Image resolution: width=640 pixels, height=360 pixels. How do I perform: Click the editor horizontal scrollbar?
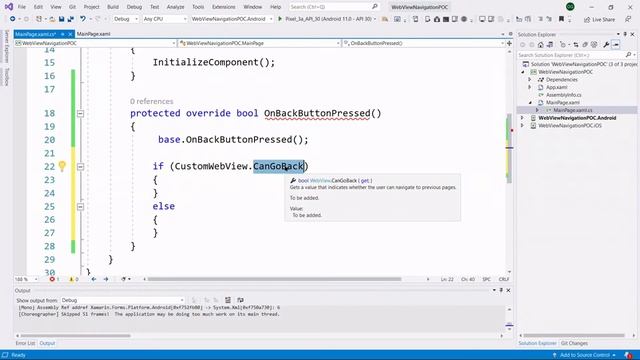274,279
